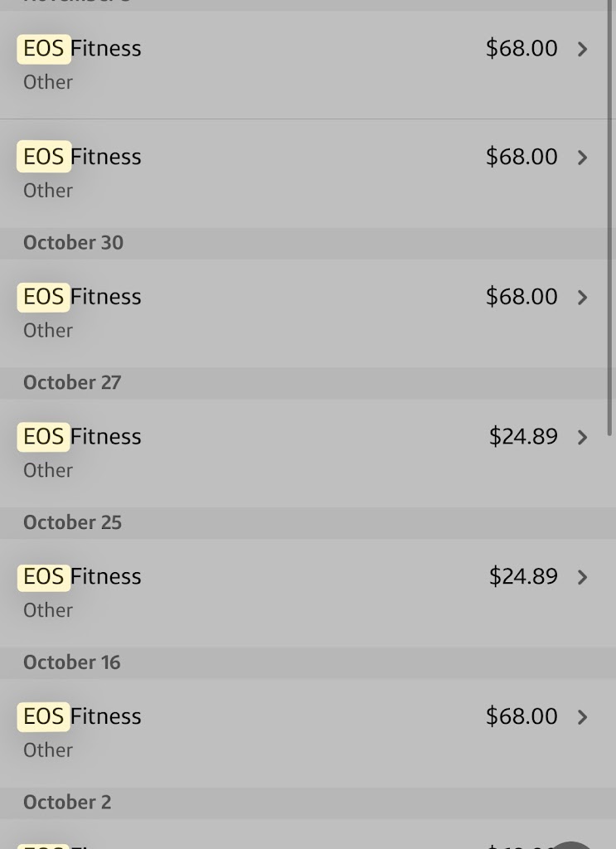
Task: Select EOS Fitness name under October 30
Action: point(82,297)
